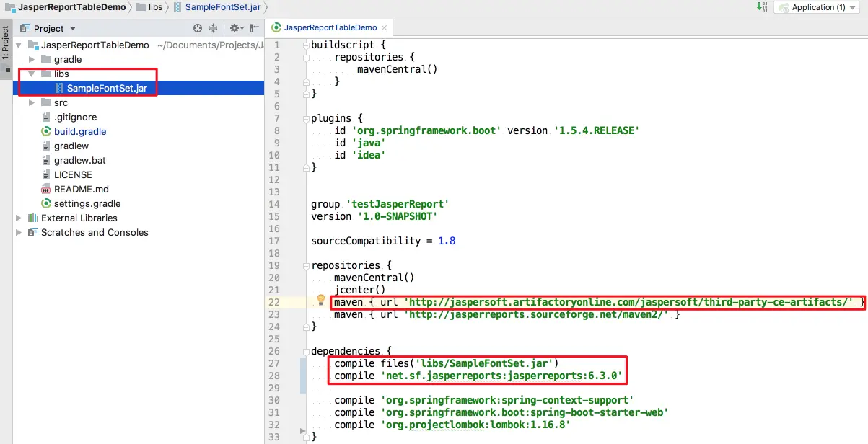Select Scratches and Consoles in the tree
The image size is (868, 444).
(x=95, y=232)
